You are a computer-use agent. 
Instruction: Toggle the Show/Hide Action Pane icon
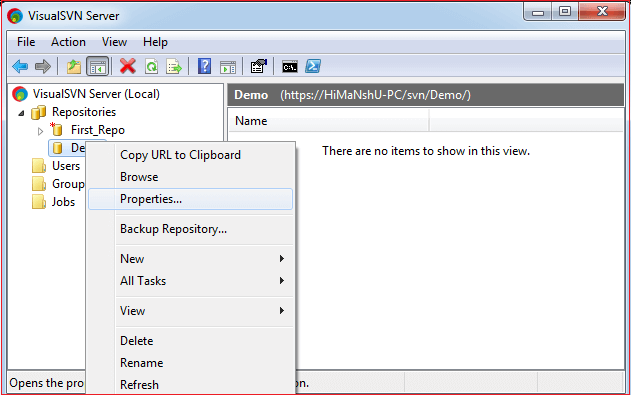click(228, 67)
